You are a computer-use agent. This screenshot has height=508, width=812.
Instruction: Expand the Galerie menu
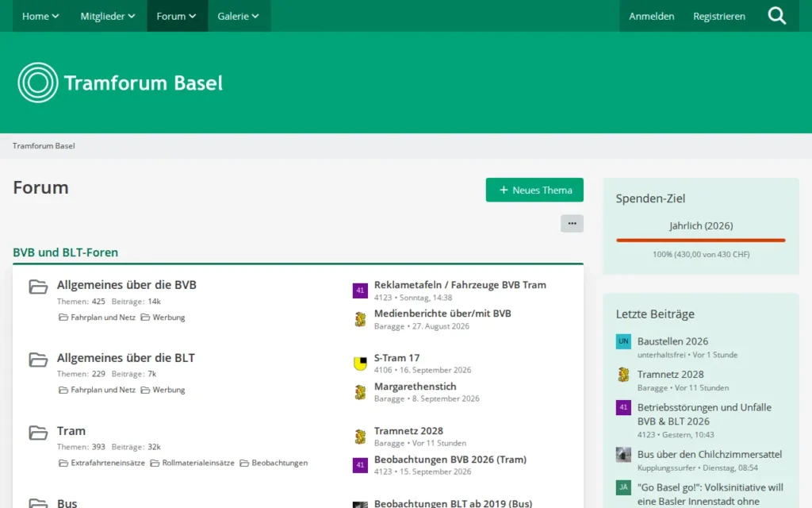click(x=238, y=16)
